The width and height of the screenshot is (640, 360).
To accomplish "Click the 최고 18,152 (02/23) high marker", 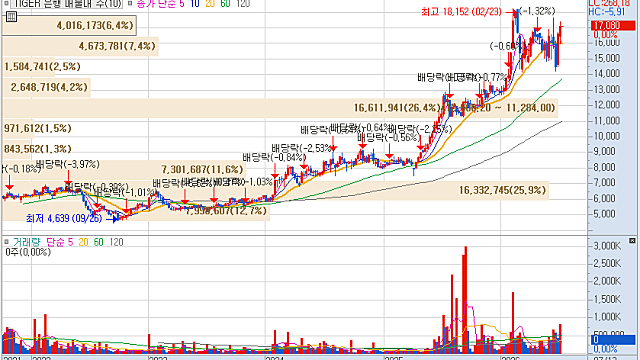I will pos(461,12).
